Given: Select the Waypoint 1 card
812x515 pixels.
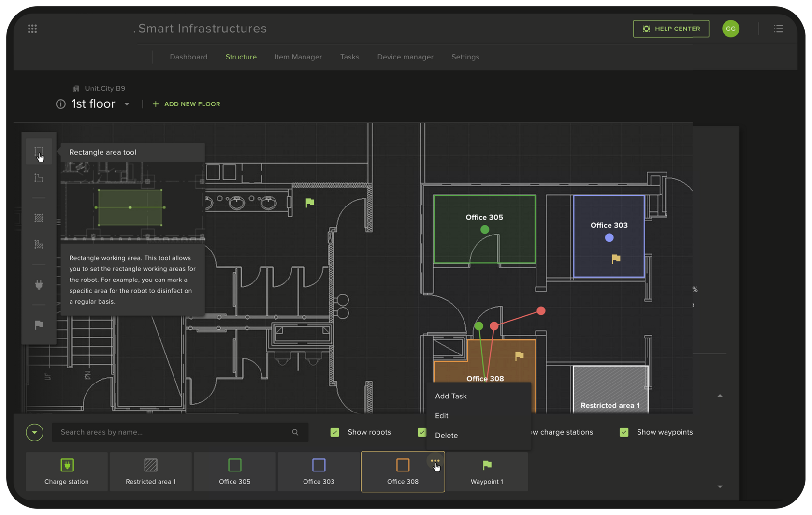Looking at the screenshot, I should click(487, 472).
